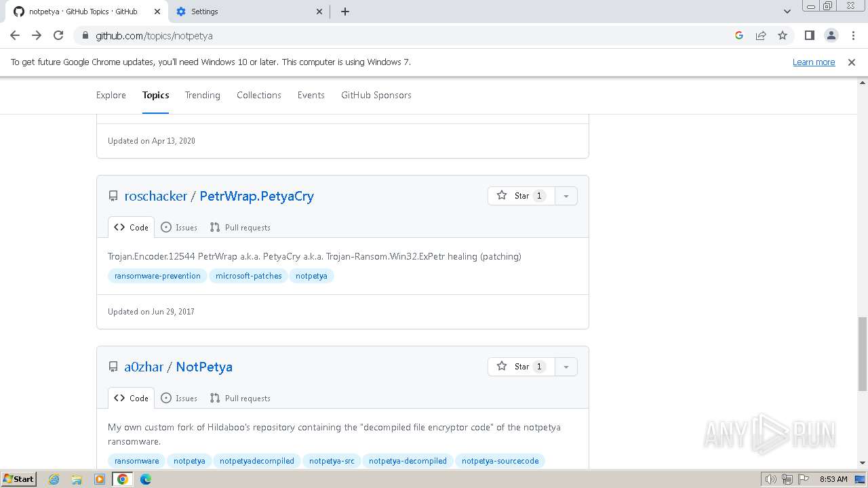Toggle the browser side panel

809,35
